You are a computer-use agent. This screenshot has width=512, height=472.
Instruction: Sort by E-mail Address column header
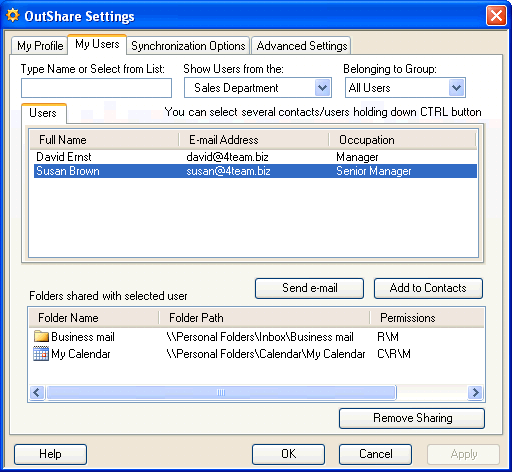pos(254,140)
